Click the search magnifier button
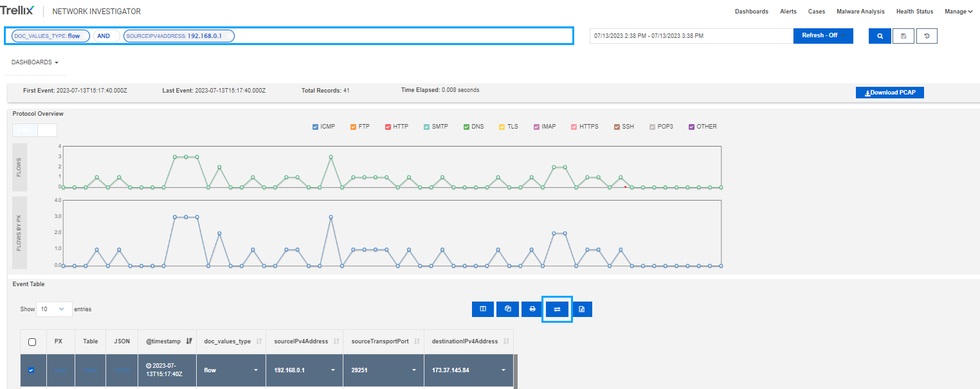The image size is (980, 389). [x=880, y=36]
